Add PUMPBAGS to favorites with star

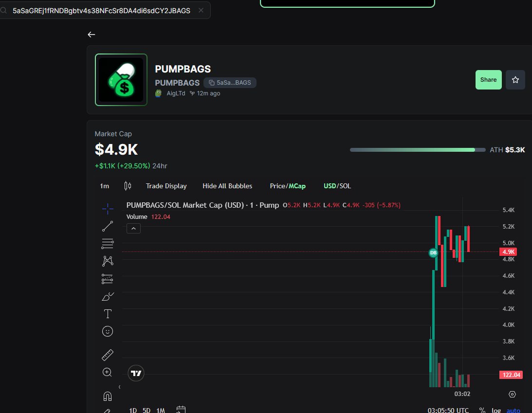coord(515,80)
